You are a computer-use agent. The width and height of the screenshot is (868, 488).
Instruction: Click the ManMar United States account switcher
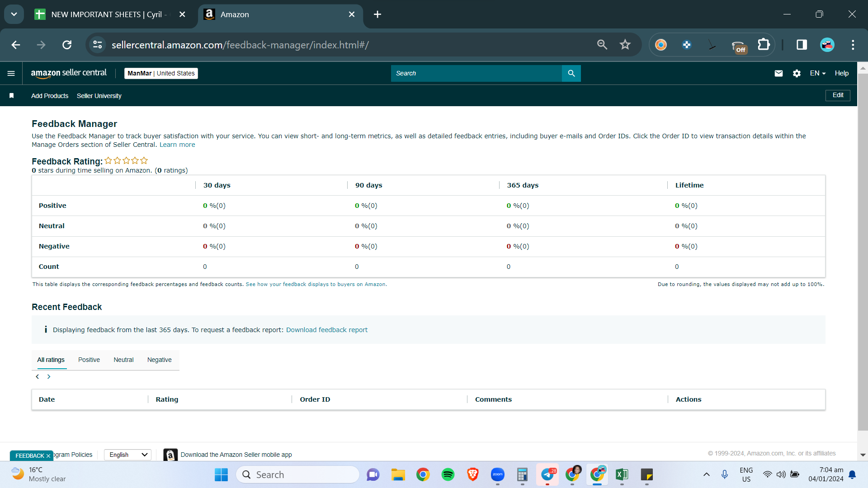click(x=161, y=73)
